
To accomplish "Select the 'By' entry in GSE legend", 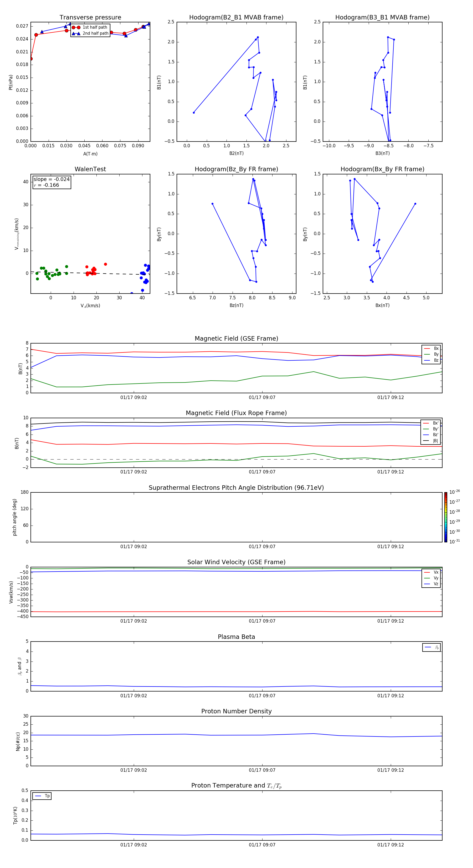I will point(431,354).
